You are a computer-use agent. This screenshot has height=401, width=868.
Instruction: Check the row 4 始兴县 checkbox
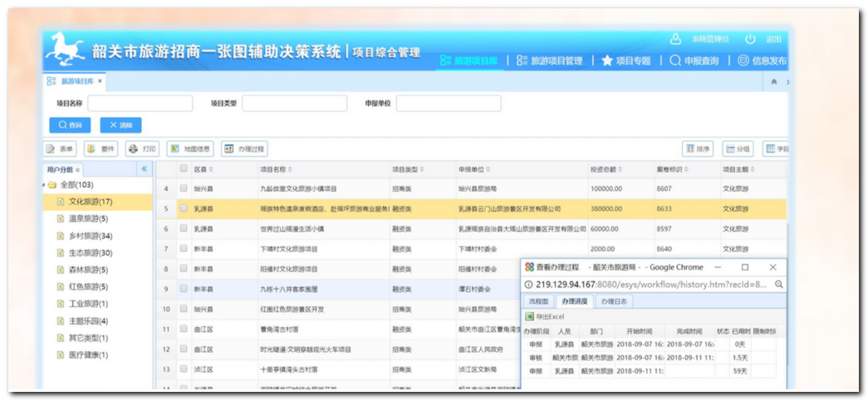pos(184,189)
